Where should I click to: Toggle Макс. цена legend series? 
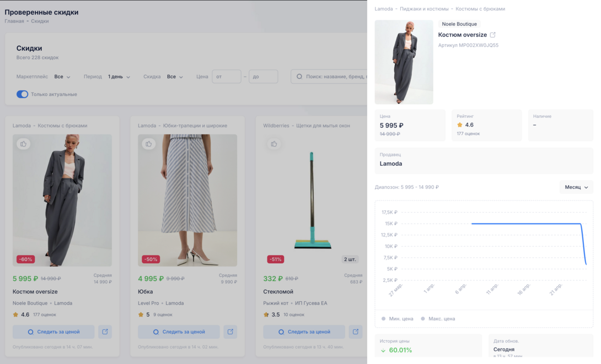pyautogui.click(x=438, y=318)
